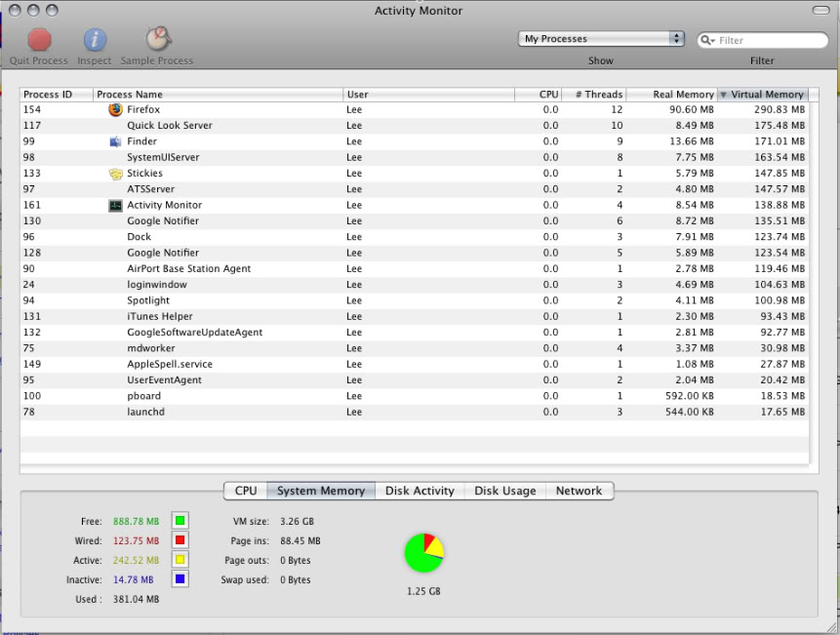Sort by CPU column header
This screenshot has width=840, height=635.
tap(538, 95)
